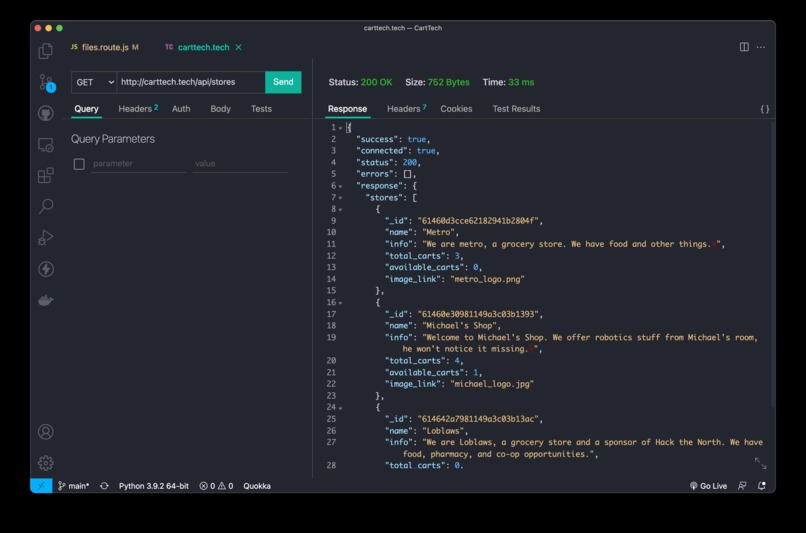Viewport: 806px width, 533px height.
Task: Click the main* branch indicator
Action: 74,486
